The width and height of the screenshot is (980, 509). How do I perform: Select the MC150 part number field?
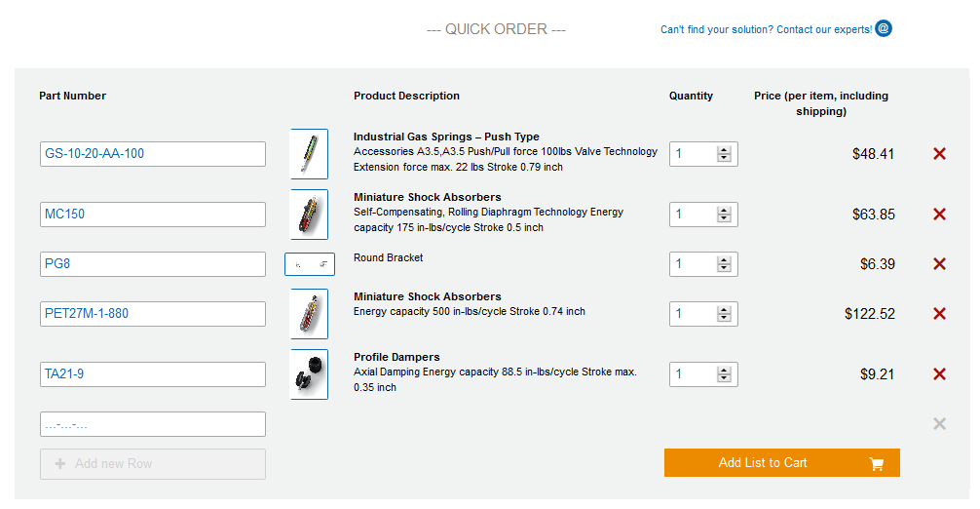pyautogui.click(x=153, y=215)
